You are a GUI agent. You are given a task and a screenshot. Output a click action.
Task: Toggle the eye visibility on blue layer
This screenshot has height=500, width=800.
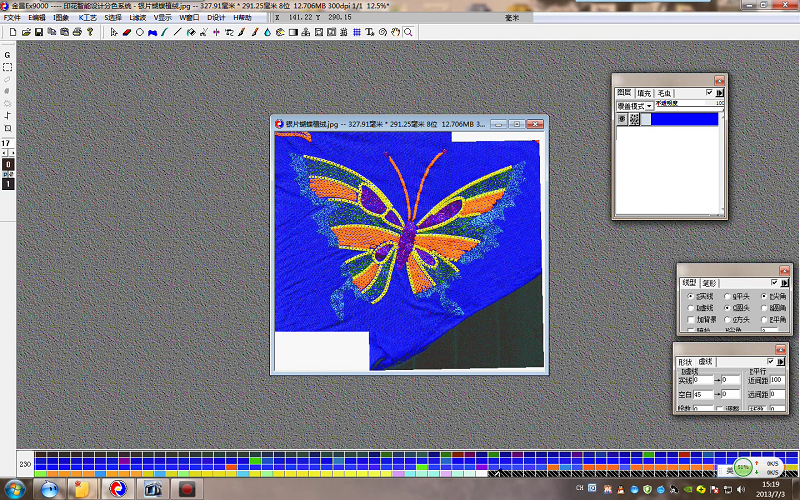click(621, 119)
